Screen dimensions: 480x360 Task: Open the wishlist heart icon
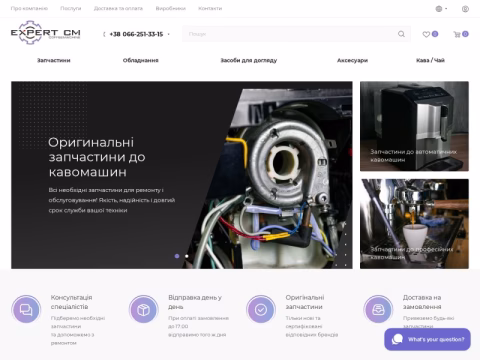pyautogui.click(x=426, y=34)
